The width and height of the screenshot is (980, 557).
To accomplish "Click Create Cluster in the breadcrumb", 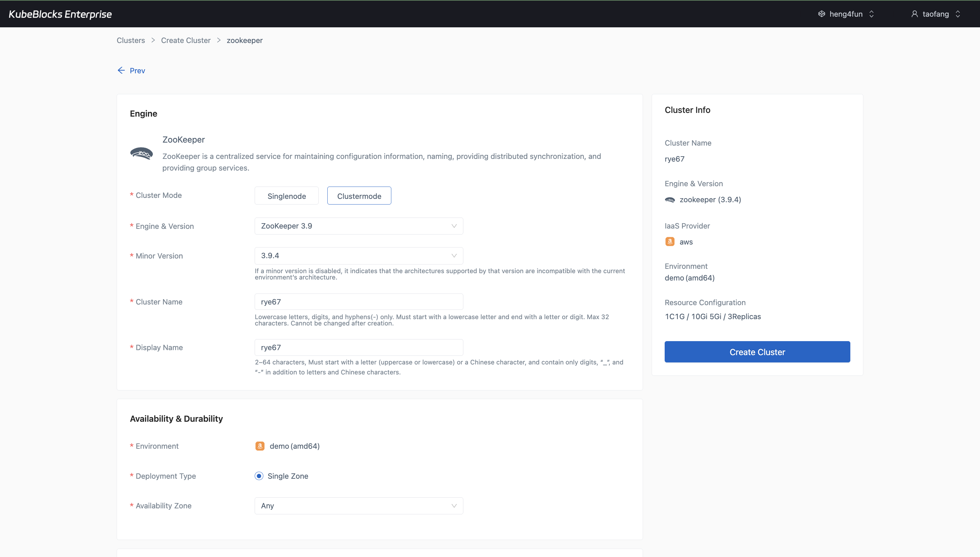I will tap(186, 40).
